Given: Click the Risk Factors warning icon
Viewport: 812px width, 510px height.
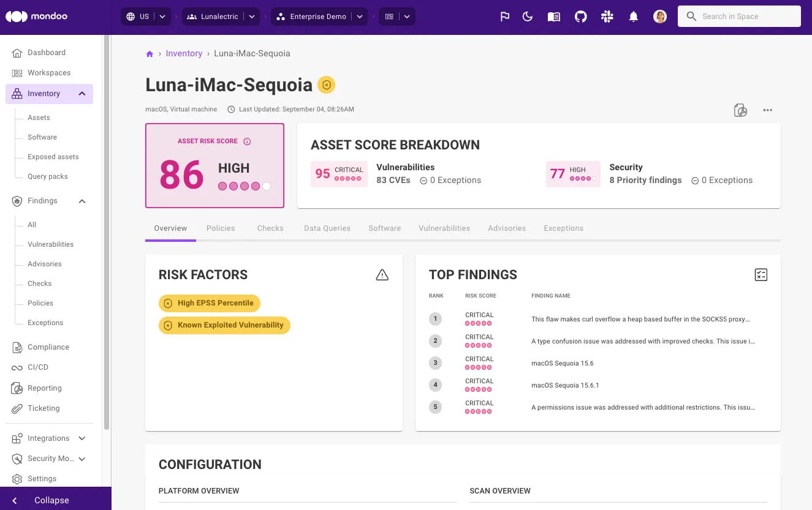Looking at the screenshot, I should click(382, 275).
